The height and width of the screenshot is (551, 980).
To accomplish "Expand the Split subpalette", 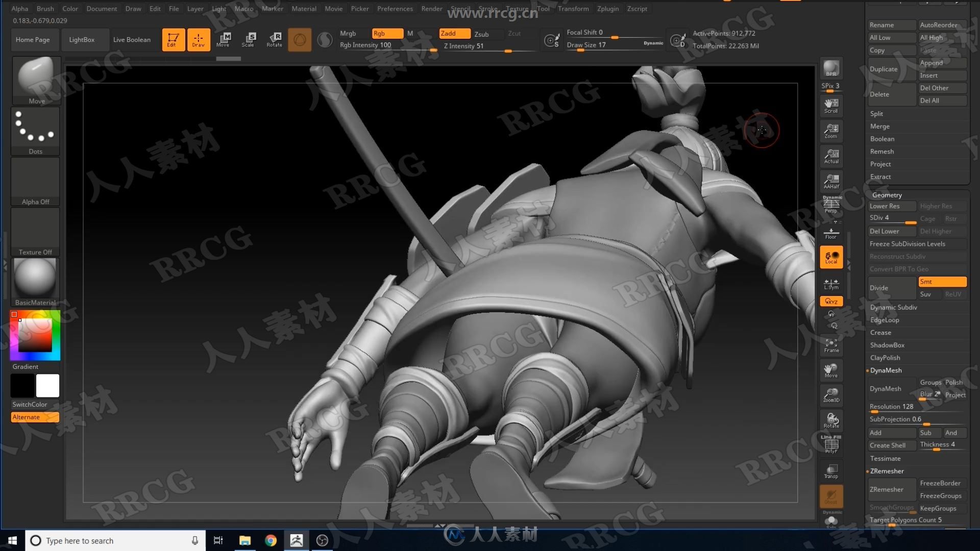I will (876, 113).
